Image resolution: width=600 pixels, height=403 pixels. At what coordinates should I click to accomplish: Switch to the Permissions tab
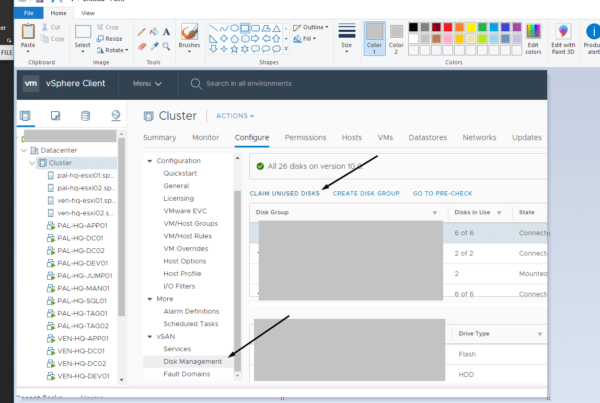[305, 137]
